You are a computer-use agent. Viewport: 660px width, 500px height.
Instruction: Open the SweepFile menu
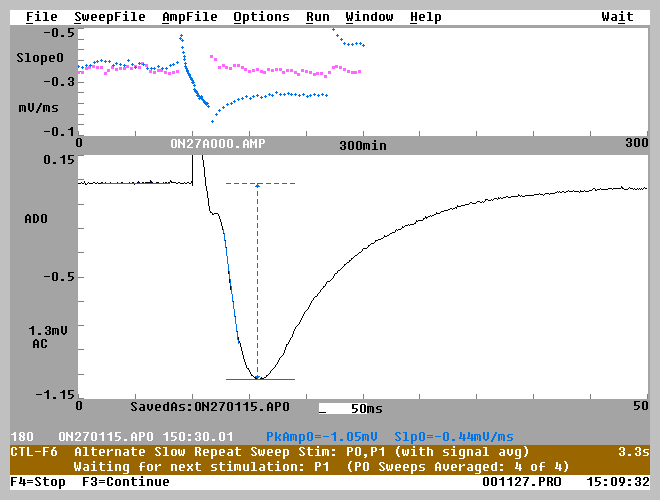tap(109, 17)
